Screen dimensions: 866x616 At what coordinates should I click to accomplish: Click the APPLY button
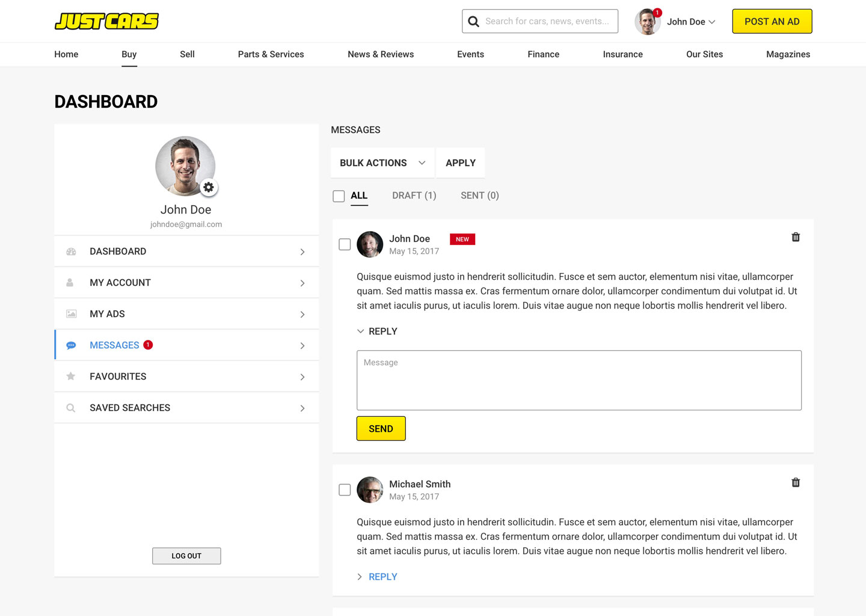coord(461,163)
